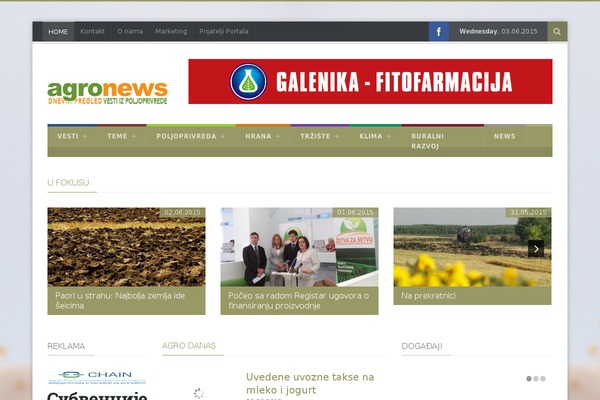Click the Događaji heading
Image resolution: width=600 pixels, height=400 pixels.
click(422, 346)
